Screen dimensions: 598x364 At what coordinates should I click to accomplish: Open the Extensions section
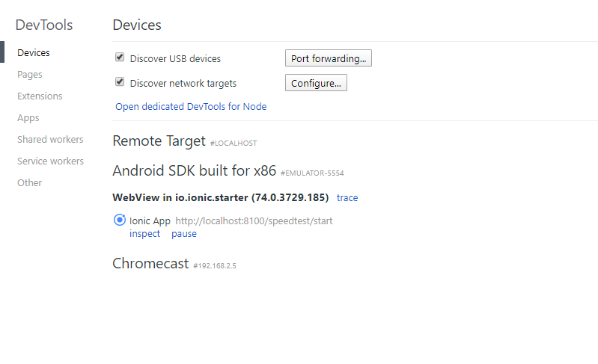click(x=40, y=96)
